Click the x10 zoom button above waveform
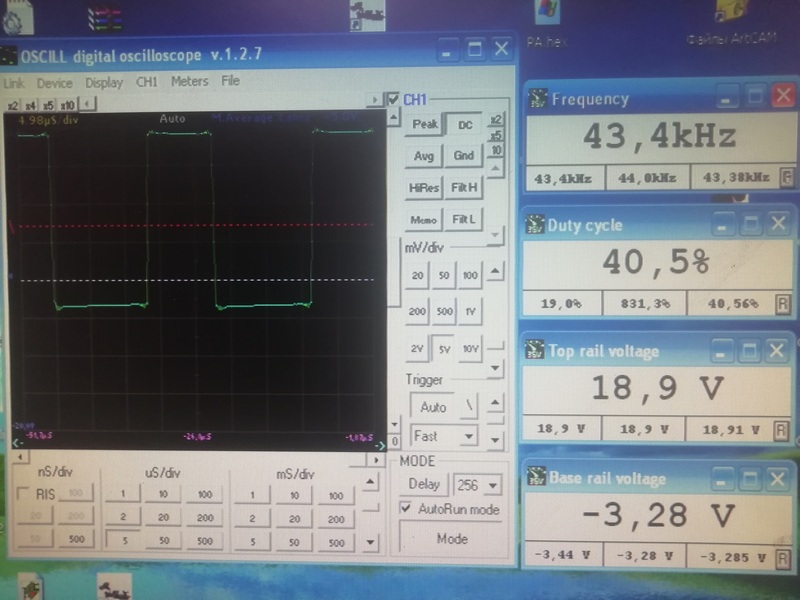The image size is (800, 600). (x=67, y=104)
